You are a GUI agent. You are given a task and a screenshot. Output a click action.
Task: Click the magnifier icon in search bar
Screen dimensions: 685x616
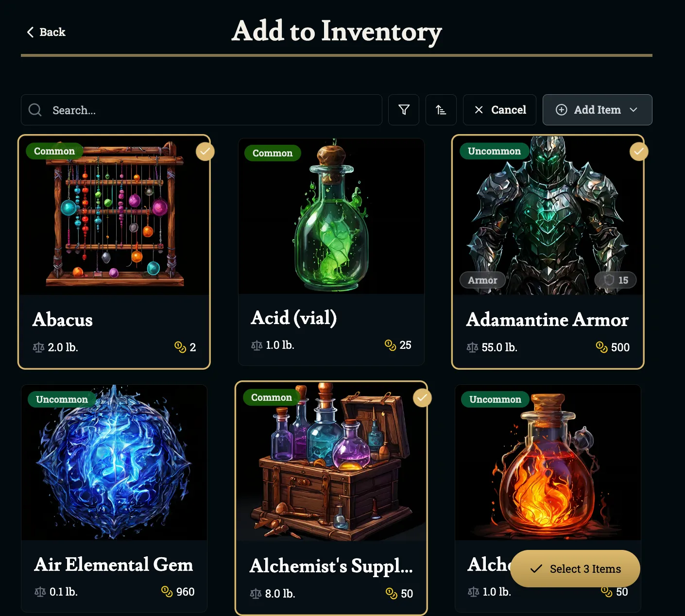tap(35, 110)
